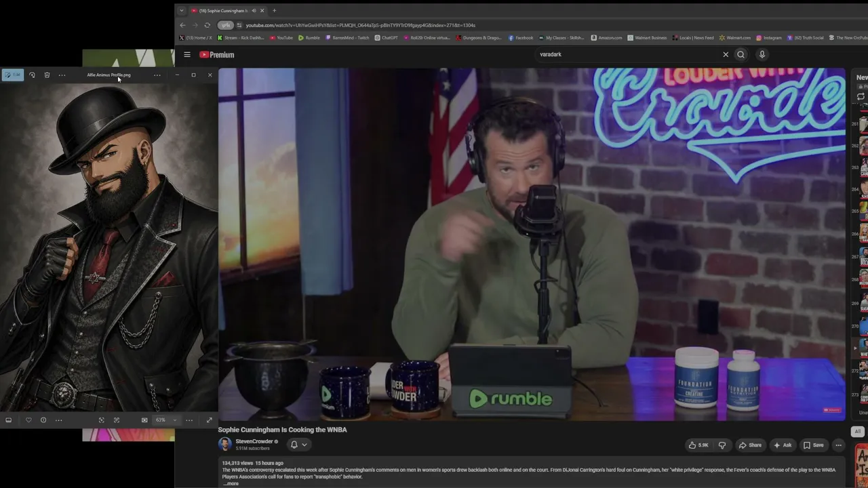Open the Roll20 Online virtual bookmark

(427, 38)
